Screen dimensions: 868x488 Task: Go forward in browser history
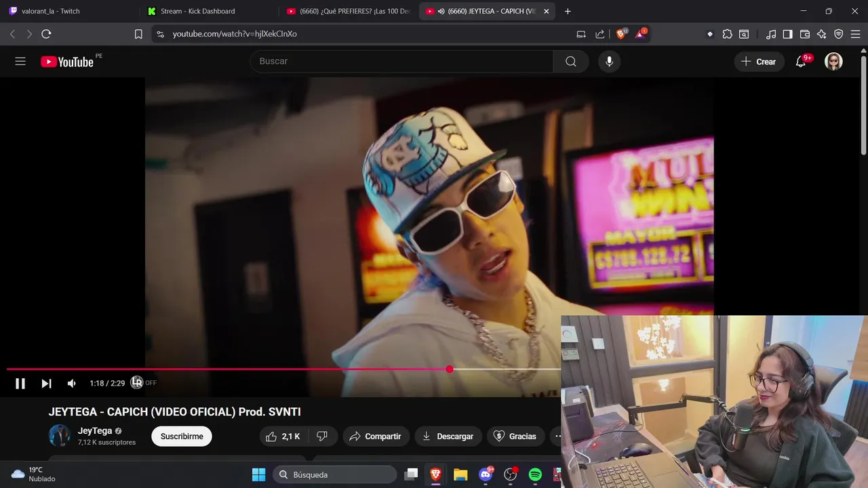tap(29, 34)
